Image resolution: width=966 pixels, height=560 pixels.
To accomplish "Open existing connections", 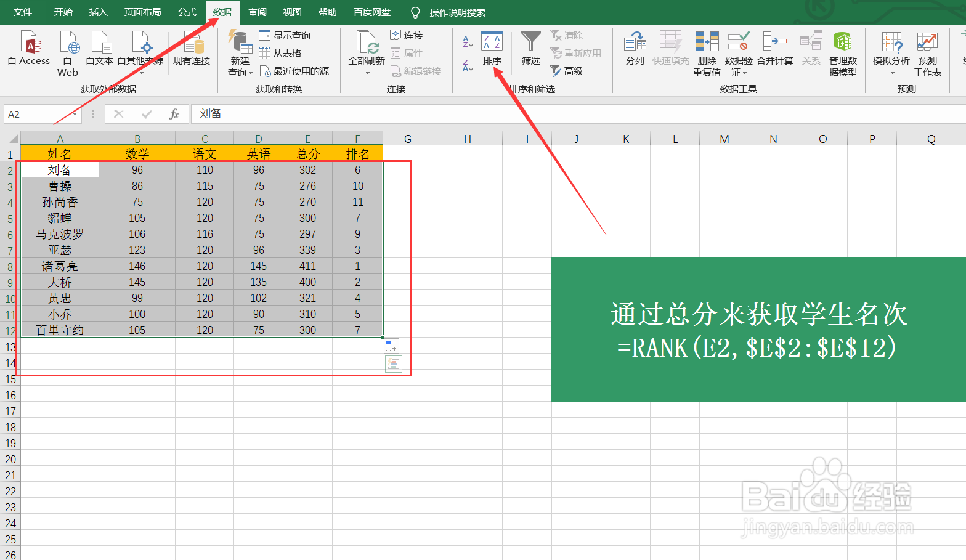I will click(192, 49).
